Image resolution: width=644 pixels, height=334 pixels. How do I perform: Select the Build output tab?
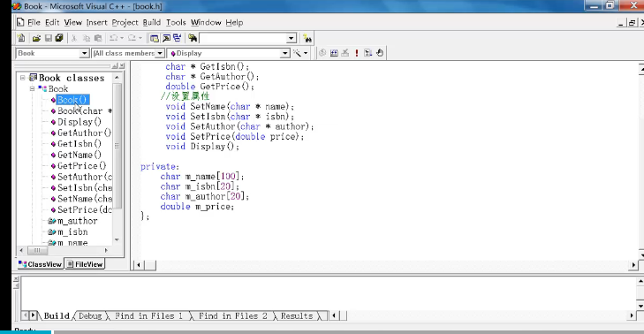pyautogui.click(x=57, y=315)
